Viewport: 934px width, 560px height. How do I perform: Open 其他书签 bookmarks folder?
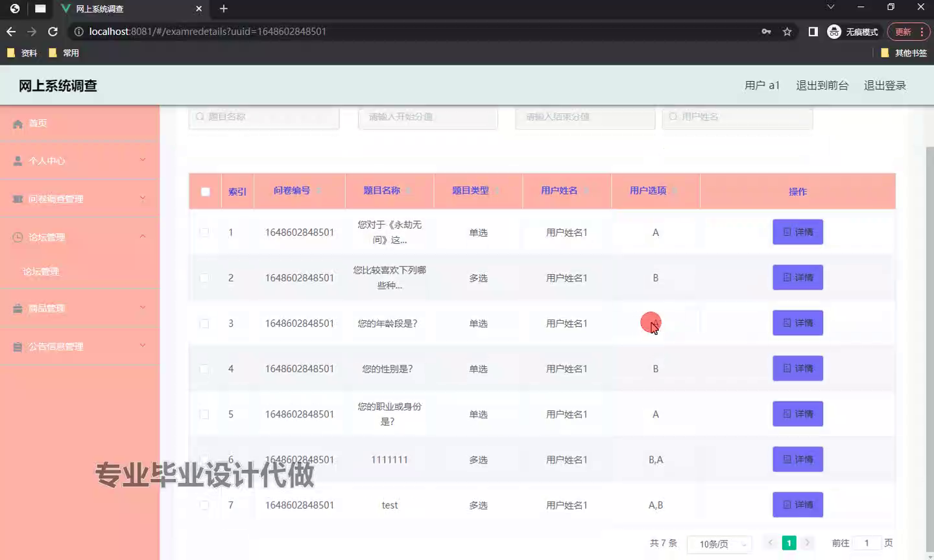904,52
